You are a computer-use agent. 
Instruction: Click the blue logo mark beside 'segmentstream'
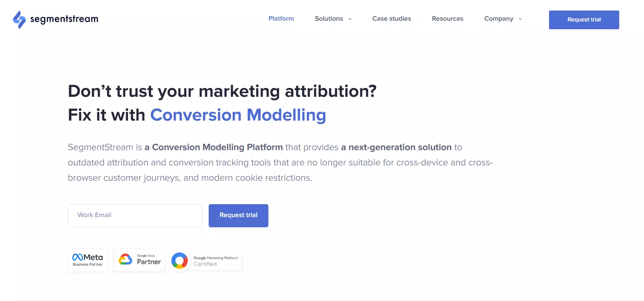pyautogui.click(x=19, y=19)
